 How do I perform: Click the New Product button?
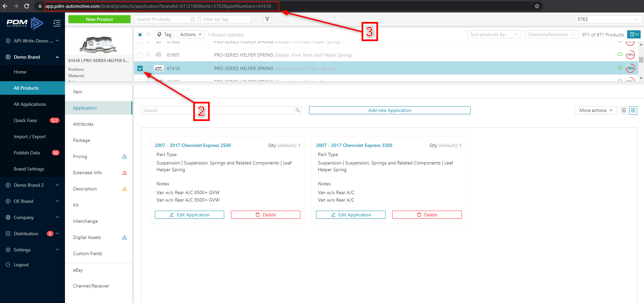point(99,19)
